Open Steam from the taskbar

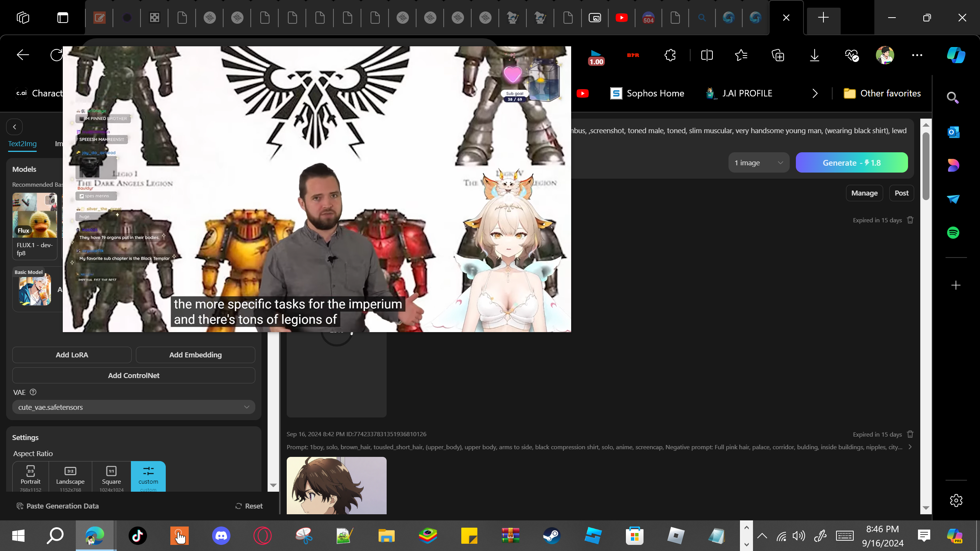pyautogui.click(x=552, y=536)
